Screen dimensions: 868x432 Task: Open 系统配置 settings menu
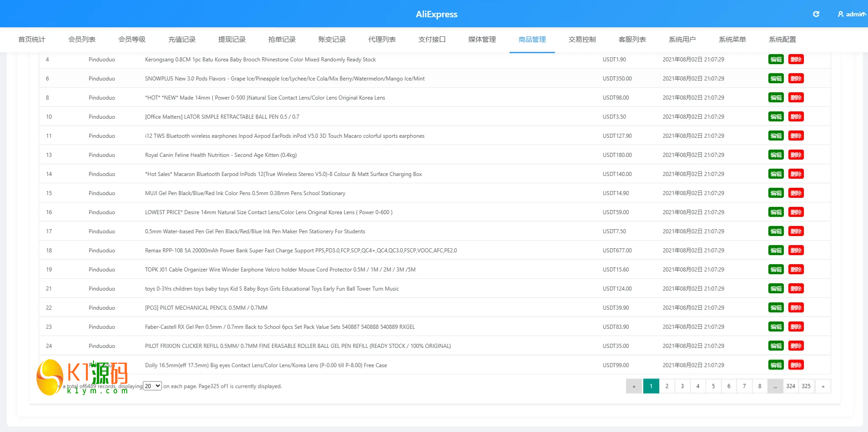click(782, 40)
